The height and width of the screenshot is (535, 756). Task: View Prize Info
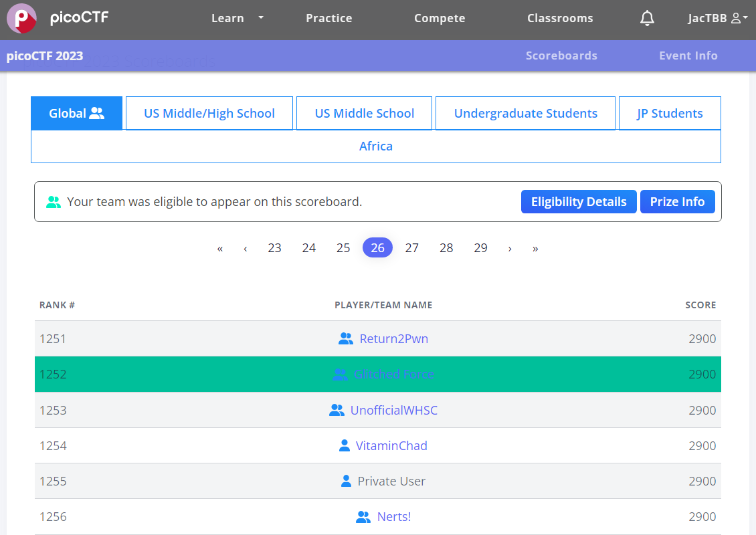tap(677, 202)
